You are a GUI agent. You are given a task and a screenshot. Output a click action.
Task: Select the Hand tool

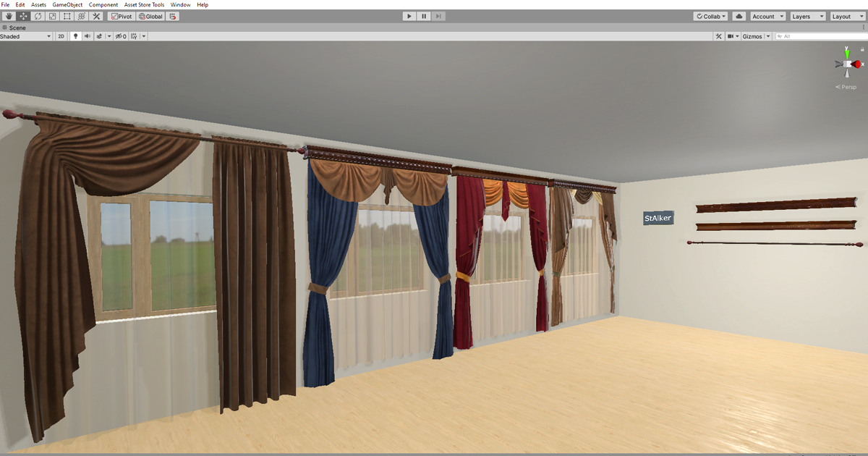[x=9, y=16]
